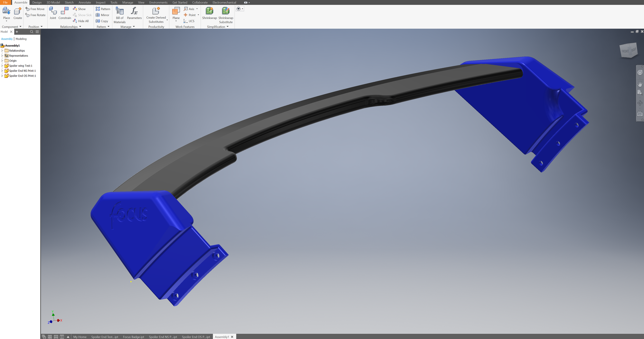Switch to Focus Badge.ipt document tab

click(133, 337)
